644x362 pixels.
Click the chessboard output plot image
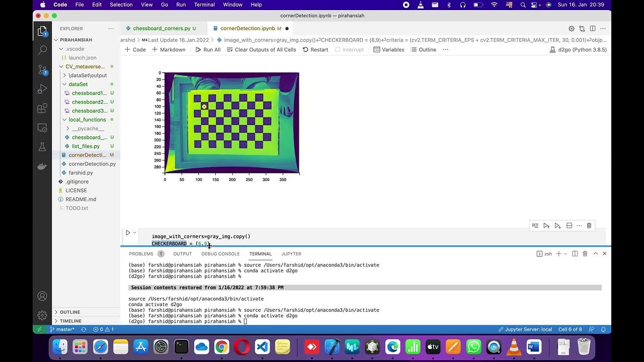[x=232, y=122]
